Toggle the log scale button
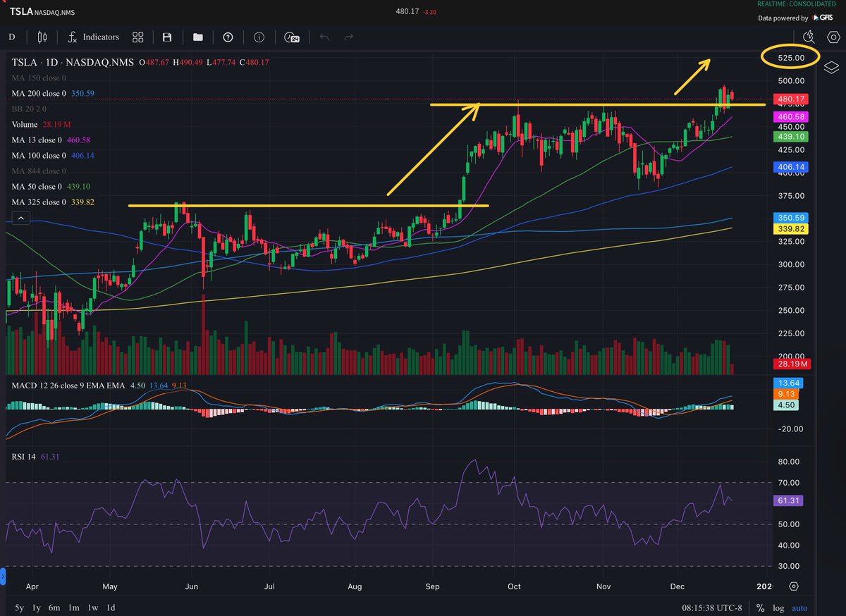This screenshot has width=846, height=616. [x=778, y=608]
